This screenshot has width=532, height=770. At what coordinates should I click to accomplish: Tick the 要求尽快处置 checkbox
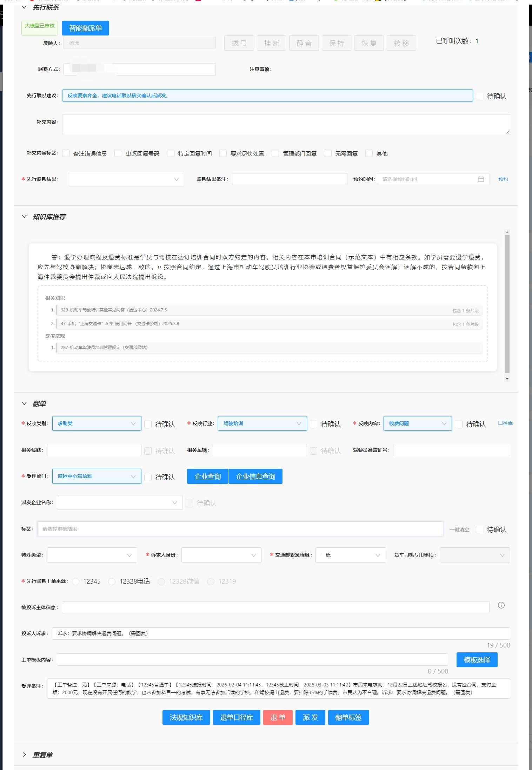pos(223,153)
